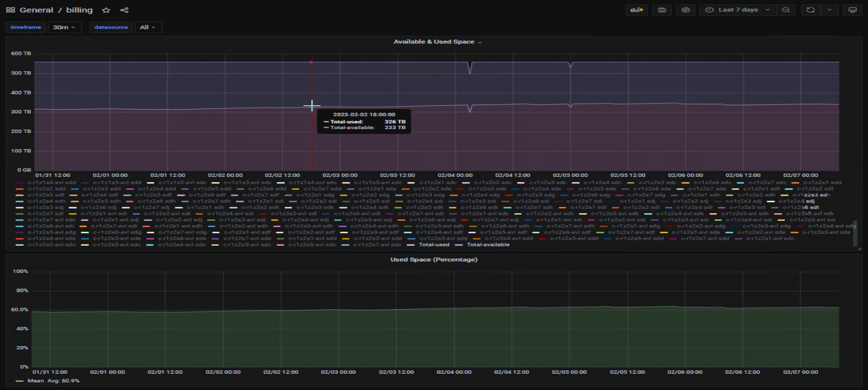The height and width of the screenshot is (390, 868).
Task: Open the datasource All dropdown
Action: pos(148,27)
